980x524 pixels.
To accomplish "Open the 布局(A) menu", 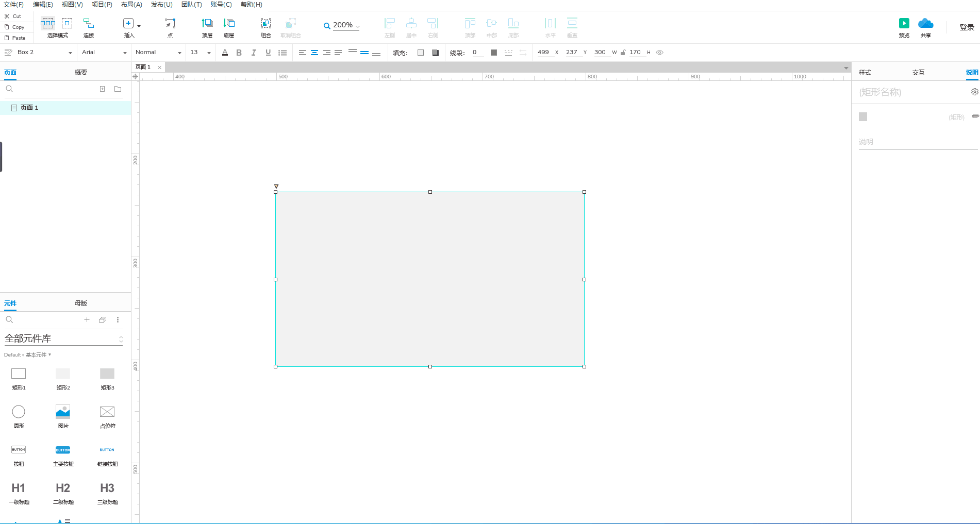I will click(131, 5).
